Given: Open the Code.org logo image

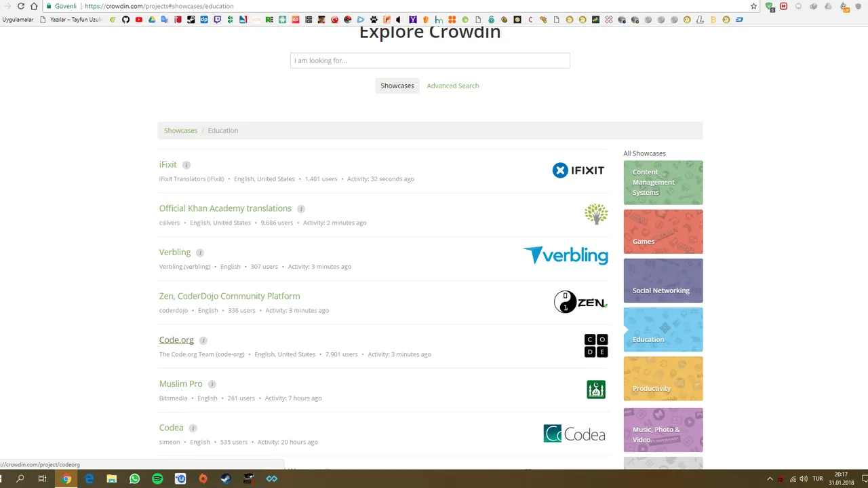Looking at the screenshot, I should point(596,345).
